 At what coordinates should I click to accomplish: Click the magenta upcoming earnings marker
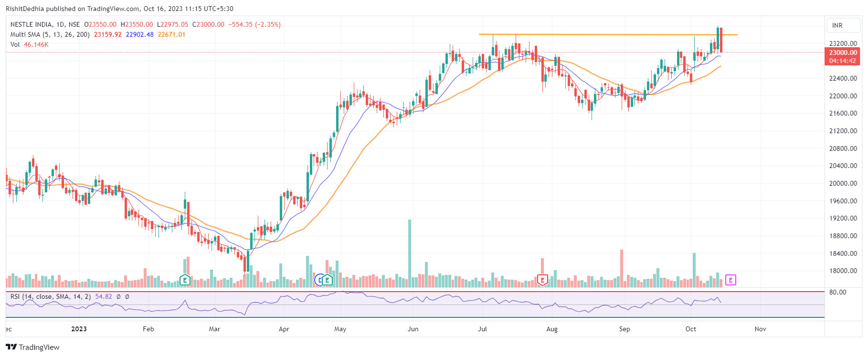[730, 280]
